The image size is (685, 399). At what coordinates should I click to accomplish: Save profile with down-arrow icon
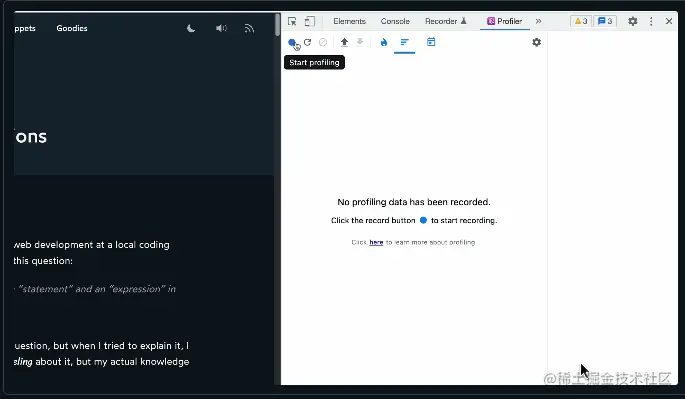(360, 42)
